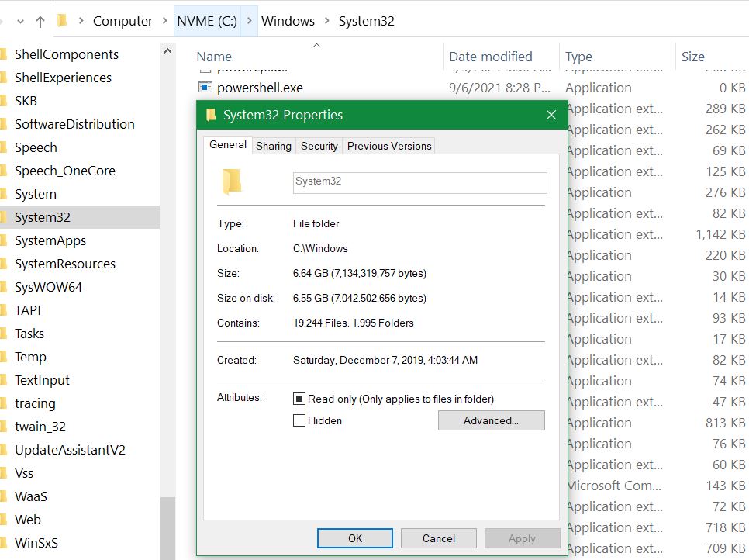Expand the chevron after NVME (C:)
Viewport: 749px width, 560px height.
point(250,21)
